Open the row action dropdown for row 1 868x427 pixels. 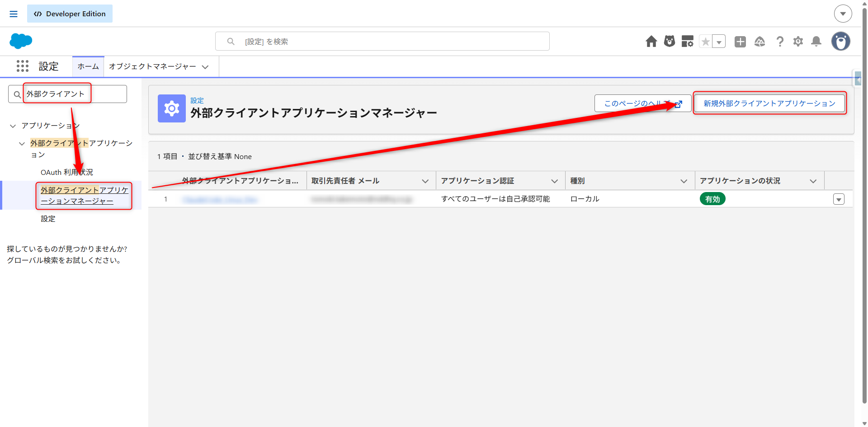[839, 199]
